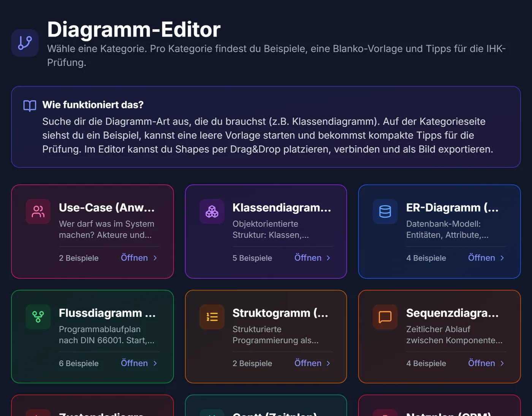Viewport: 532px width, 416px height.
Task: Click the ER-Diagramm database icon
Action: tap(385, 211)
